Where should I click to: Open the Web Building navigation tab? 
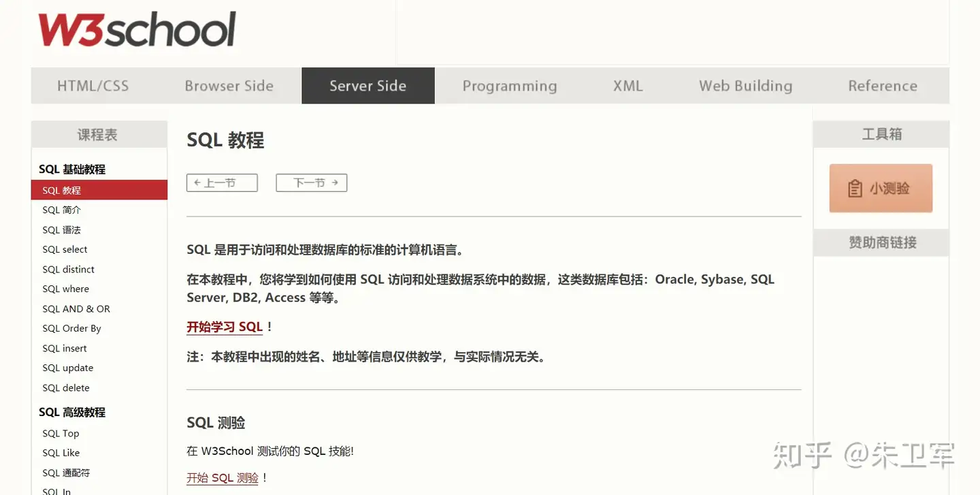pos(745,86)
